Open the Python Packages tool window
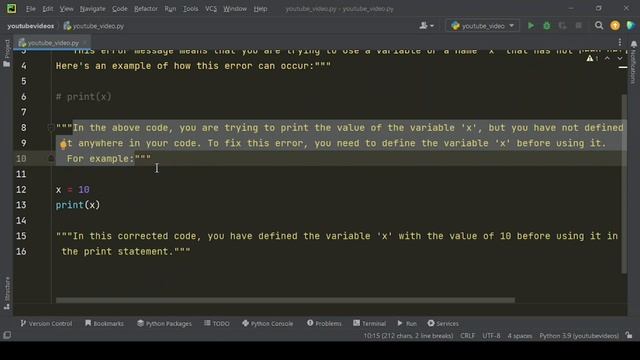640x360 pixels. point(164,323)
